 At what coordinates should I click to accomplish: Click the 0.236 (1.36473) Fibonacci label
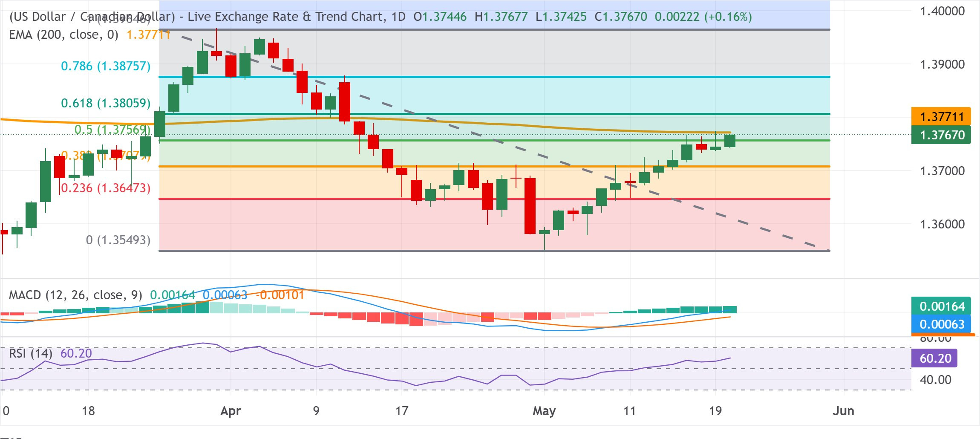106,188
